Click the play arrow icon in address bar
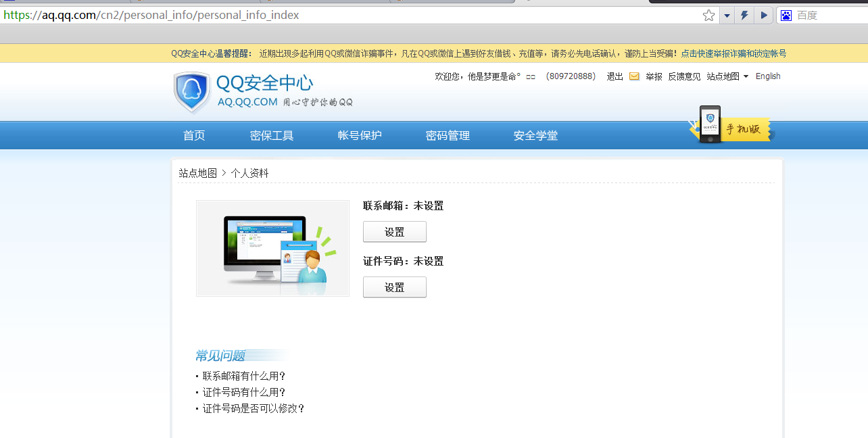868x438 pixels. point(764,16)
